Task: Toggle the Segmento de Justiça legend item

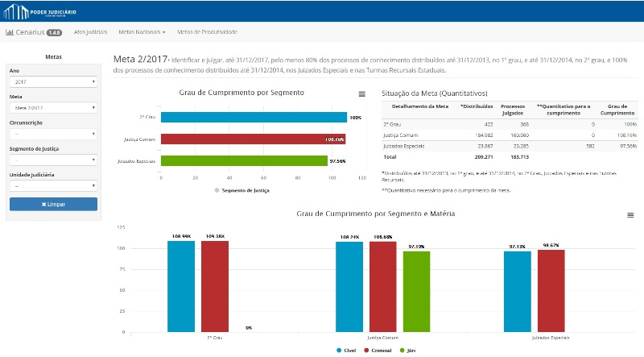Action: (x=242, y=190)
